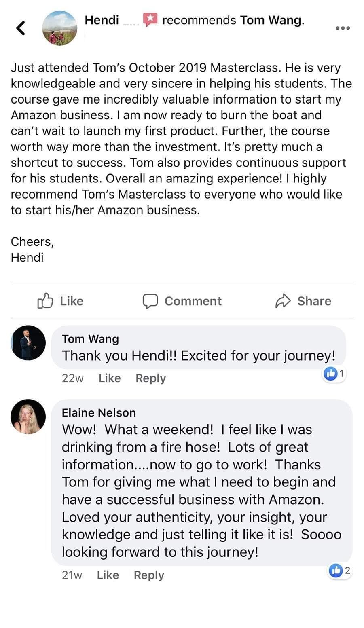Open the three-dot post options menu
Screen dimensions: 364x628
343,28
